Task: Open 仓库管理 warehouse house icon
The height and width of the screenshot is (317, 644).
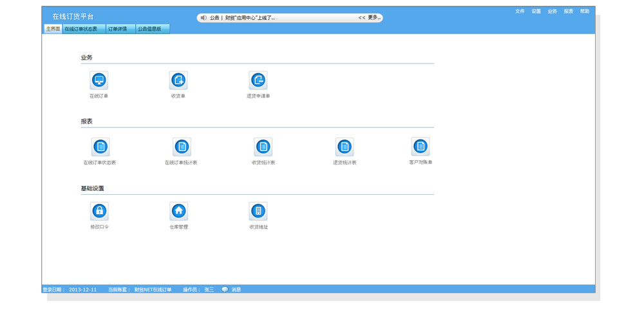Action: pyautogui.click(x=178, y=211)
